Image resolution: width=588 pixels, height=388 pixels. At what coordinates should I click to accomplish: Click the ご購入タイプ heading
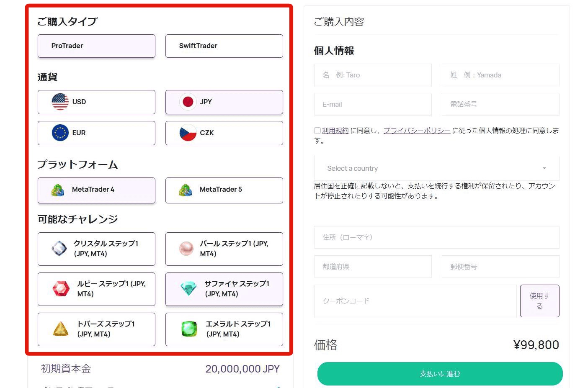tap(67, 21)
